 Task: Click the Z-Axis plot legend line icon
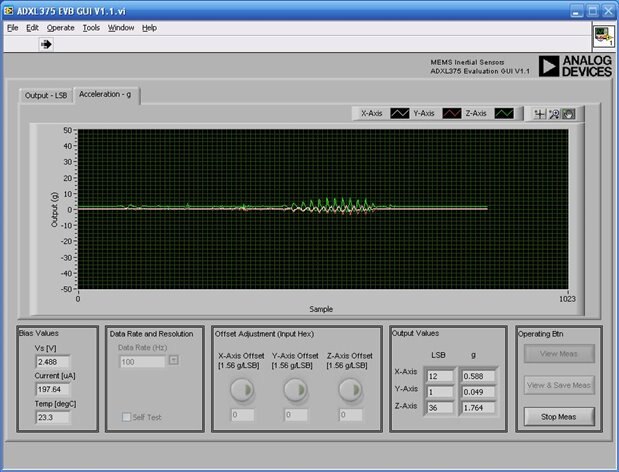tap(503, 114)
